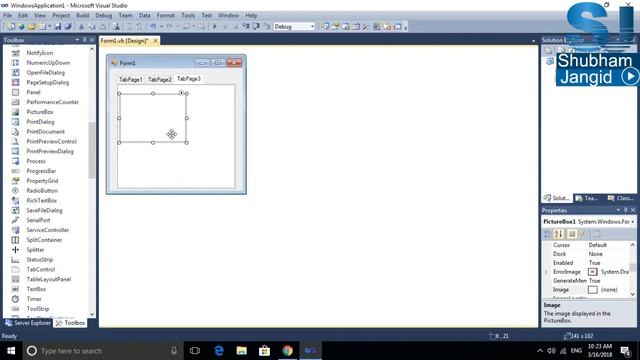Expand the ErrorImage property row
640x360 pixels.
tap(547, 272)
